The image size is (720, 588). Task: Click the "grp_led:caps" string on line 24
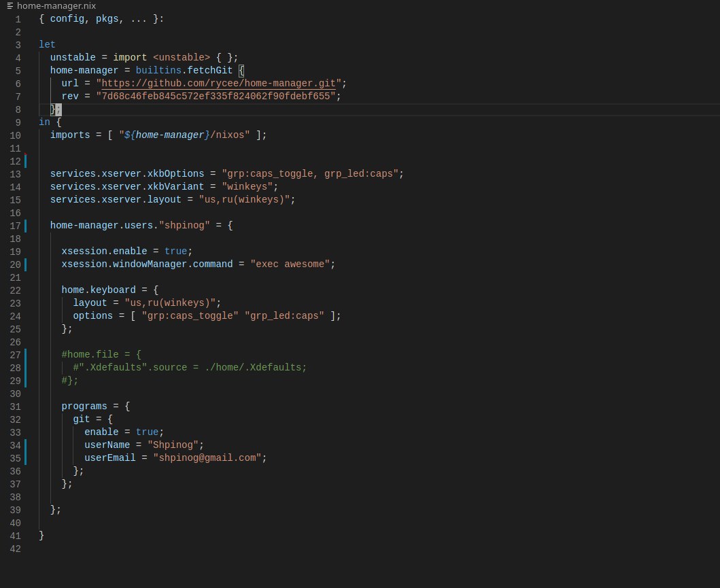(284, 316)
